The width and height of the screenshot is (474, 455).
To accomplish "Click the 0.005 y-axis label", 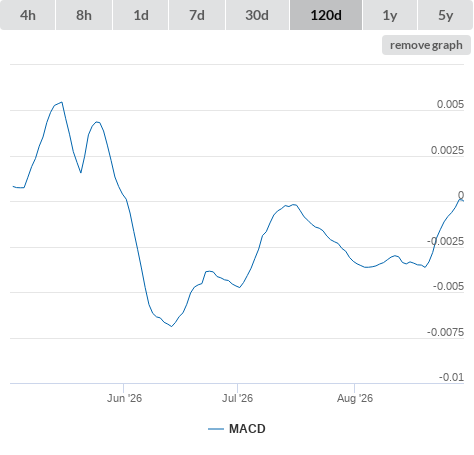I will 450,104.
